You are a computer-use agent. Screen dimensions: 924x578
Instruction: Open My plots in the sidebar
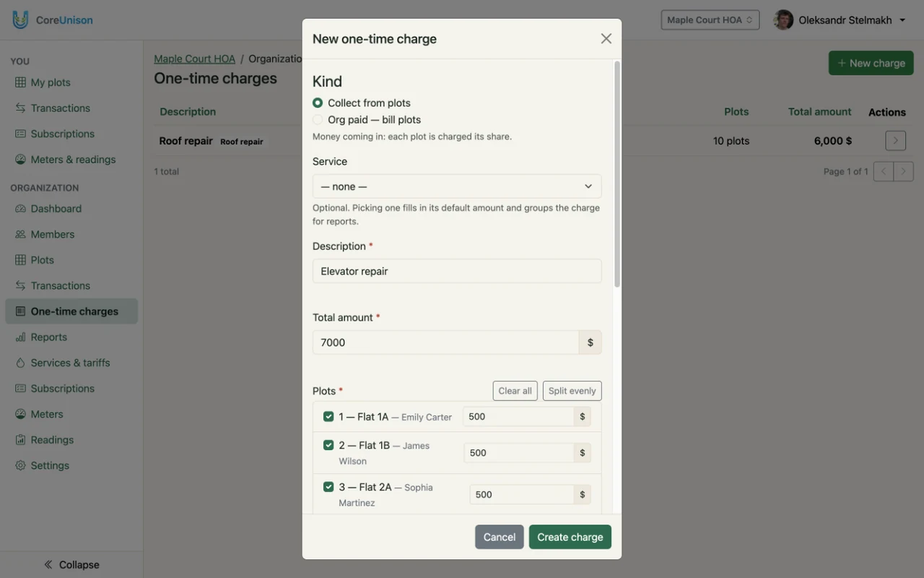[71, 82]
